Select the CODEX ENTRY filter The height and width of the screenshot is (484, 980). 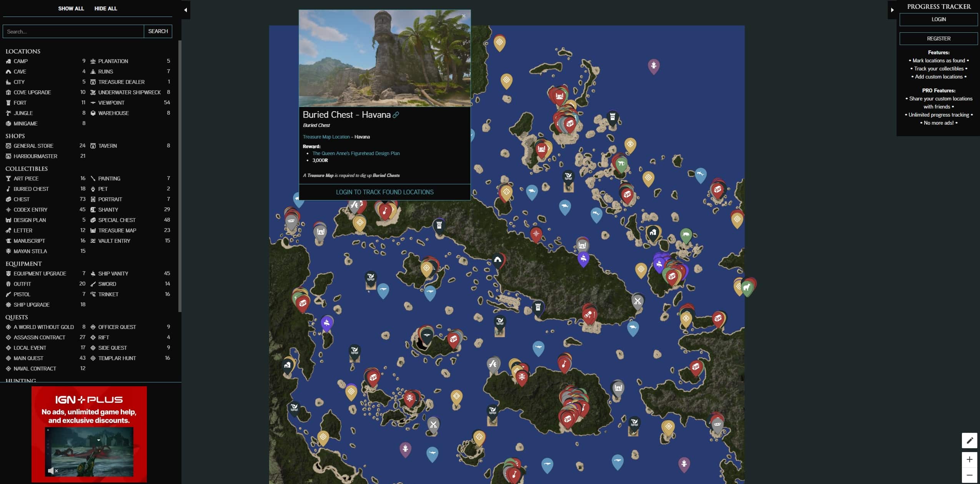coord(45,210)
